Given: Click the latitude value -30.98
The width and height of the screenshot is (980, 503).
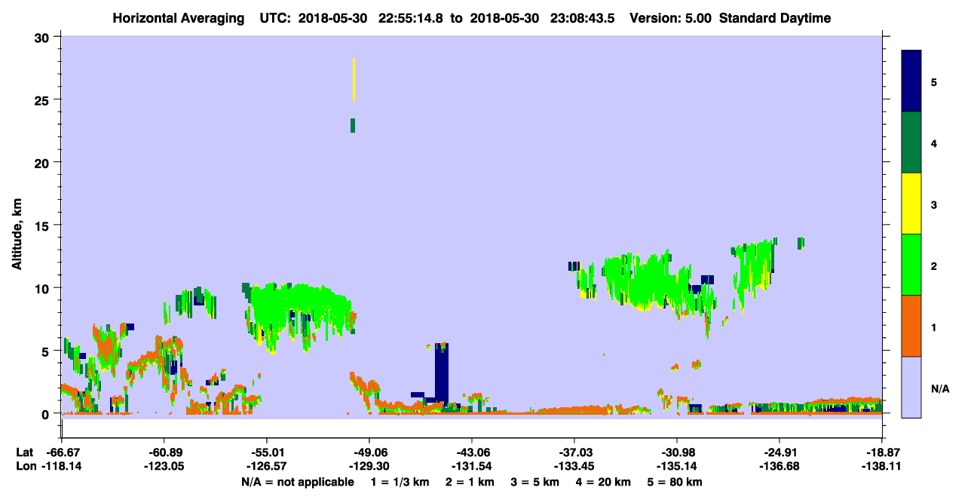Looking at the screenshot, I should tap(677, 452).
